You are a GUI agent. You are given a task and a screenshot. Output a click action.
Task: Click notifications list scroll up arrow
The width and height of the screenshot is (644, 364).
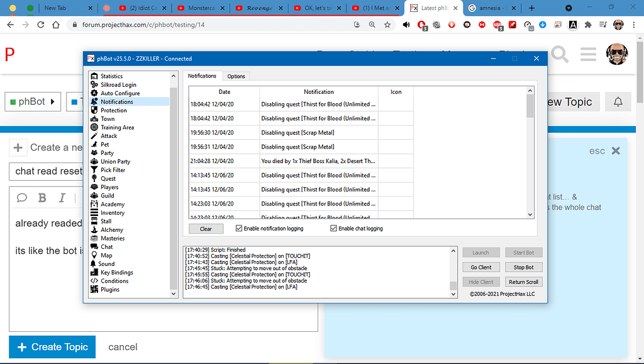530,91
